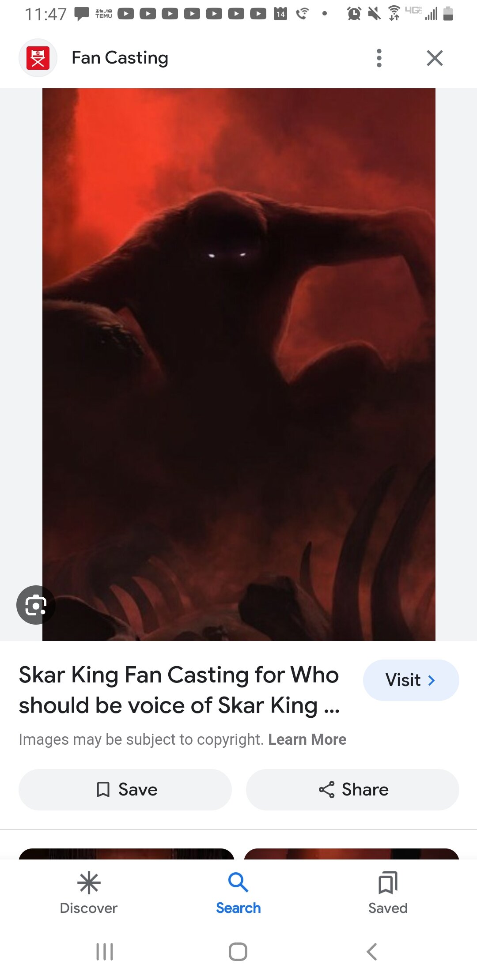This screenshot has width=477, height=980.
Task: Tap the Fan Casting source name
Action: click(120, 58)
